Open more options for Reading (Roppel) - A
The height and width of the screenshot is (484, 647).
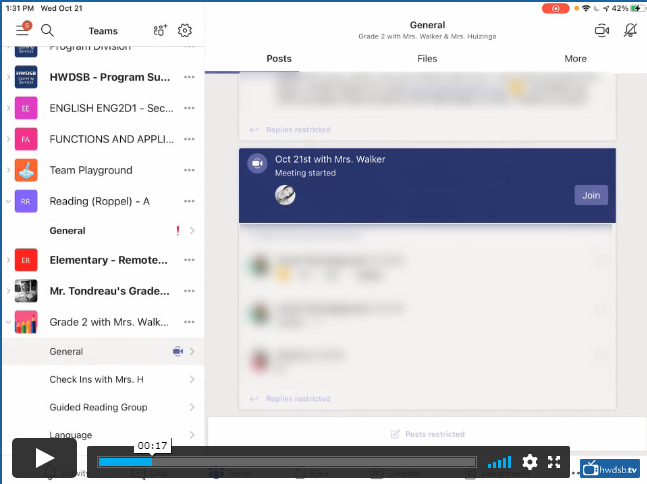(x=189, y=201)
